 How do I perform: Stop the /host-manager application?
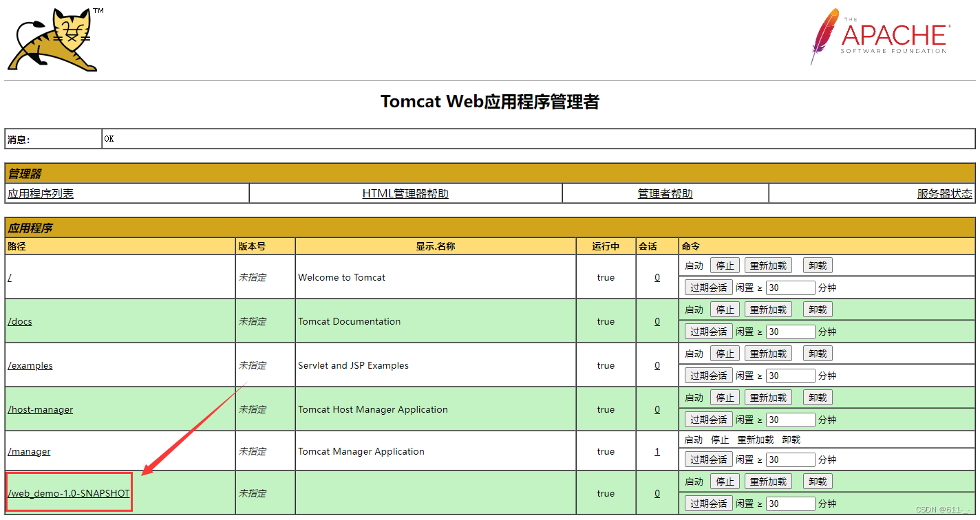point(725,398)
